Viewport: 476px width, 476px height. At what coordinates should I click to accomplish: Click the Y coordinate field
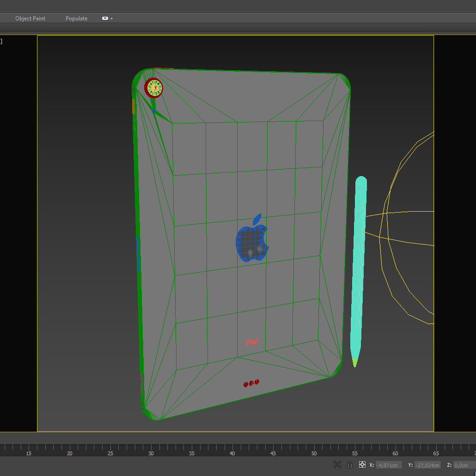[x=427, y=465]
